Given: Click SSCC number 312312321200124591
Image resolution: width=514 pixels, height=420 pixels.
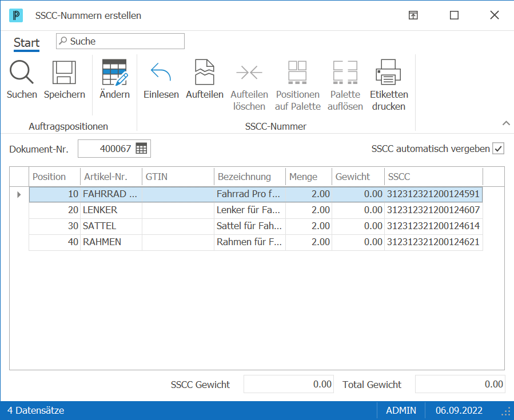Looking at the screenshot, I should click(433, 194).
